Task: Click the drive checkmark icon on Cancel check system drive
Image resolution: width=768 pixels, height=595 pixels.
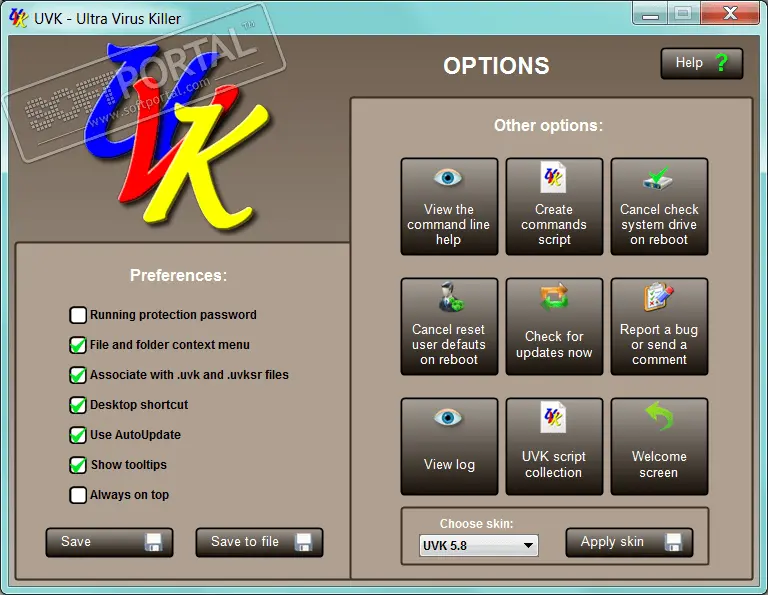Action: [x=658, y=178]
